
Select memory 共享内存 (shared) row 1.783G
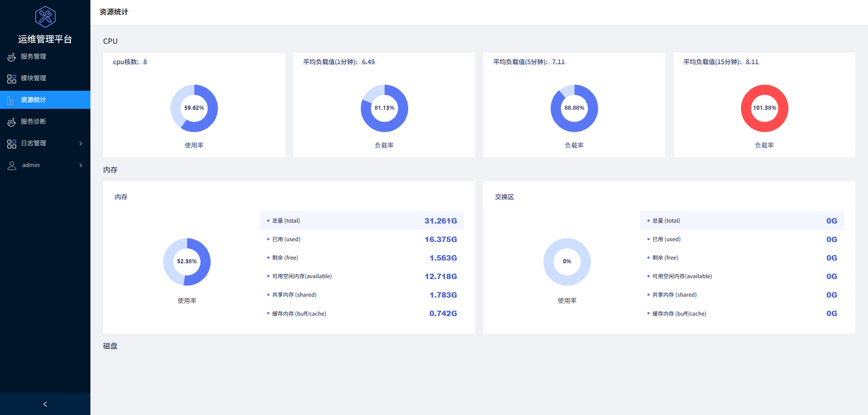coord(362,295)
